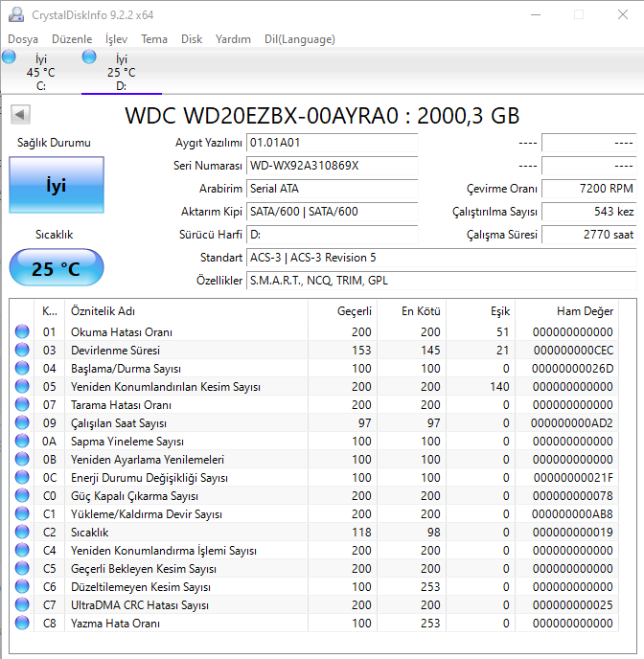Select the D: drive tab
Viewport: 644px width, 659px height.
pyautogui.click(x=121, y=72)
